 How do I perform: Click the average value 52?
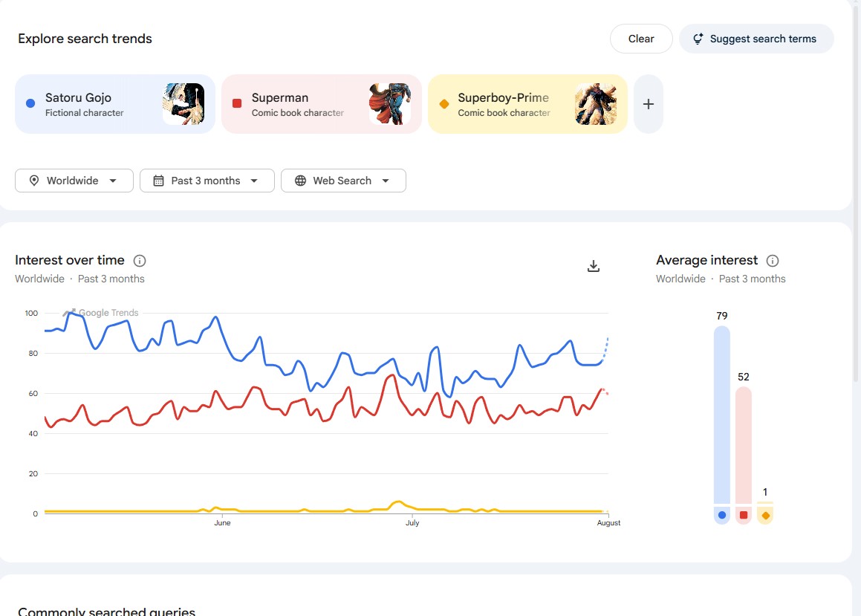pyautogui.click(x=744, y=377)
